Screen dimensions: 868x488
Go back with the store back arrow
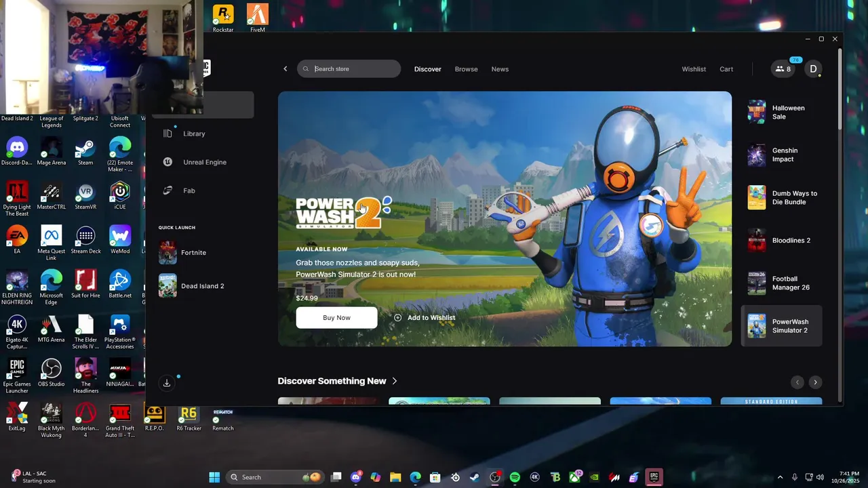click(x=285, y=69)
